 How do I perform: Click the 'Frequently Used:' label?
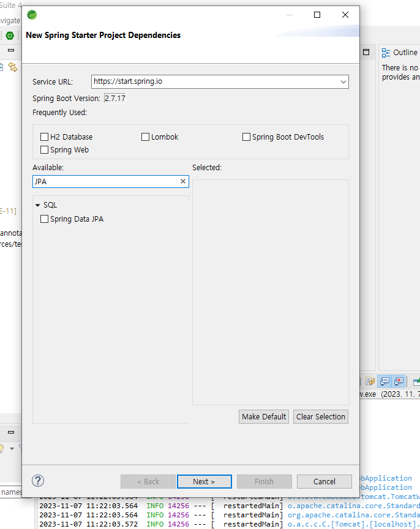click(x=60, y=112)
